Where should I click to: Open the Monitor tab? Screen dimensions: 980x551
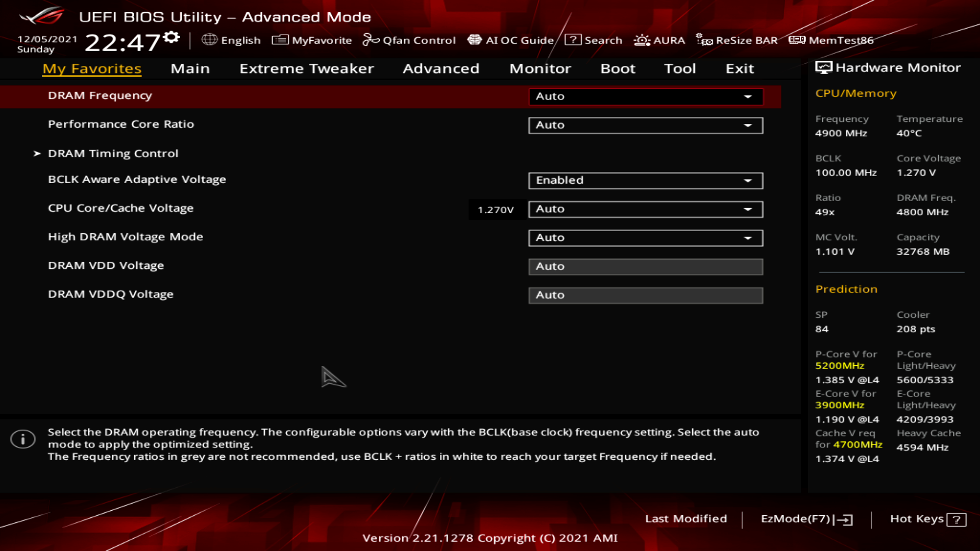pyautogui.click(x=540, y=68)
